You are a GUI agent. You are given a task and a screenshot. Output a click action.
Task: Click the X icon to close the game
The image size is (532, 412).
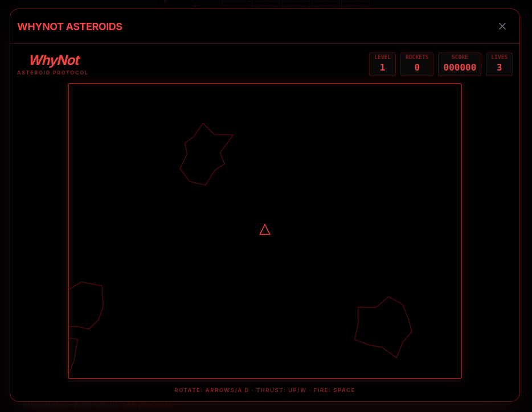pos(502,26)
